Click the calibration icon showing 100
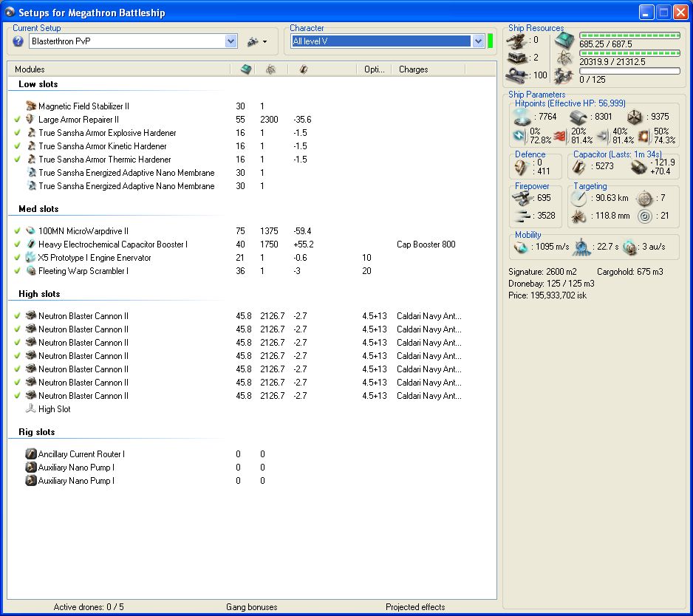 click(x=516, y=75)
